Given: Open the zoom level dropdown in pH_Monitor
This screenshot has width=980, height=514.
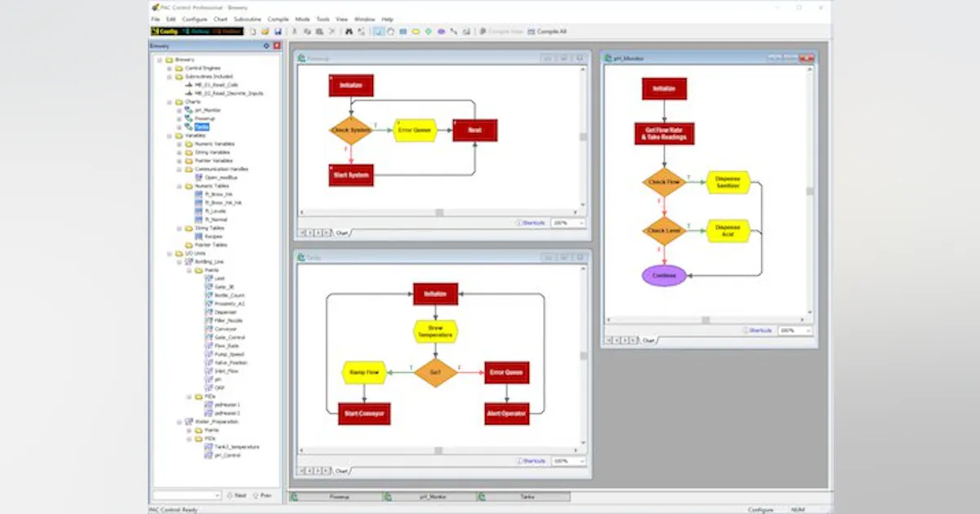Looking at the screenshot, I should 808,330.
